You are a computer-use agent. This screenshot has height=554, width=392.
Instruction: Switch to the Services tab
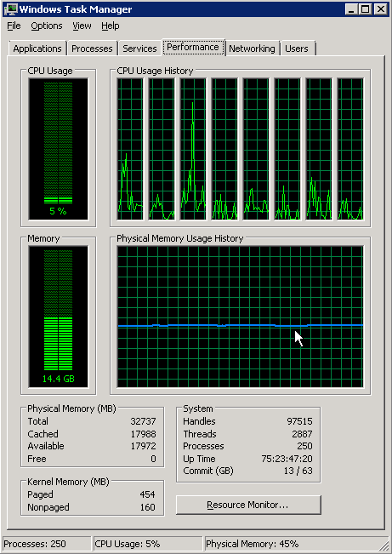click(139, 49)
